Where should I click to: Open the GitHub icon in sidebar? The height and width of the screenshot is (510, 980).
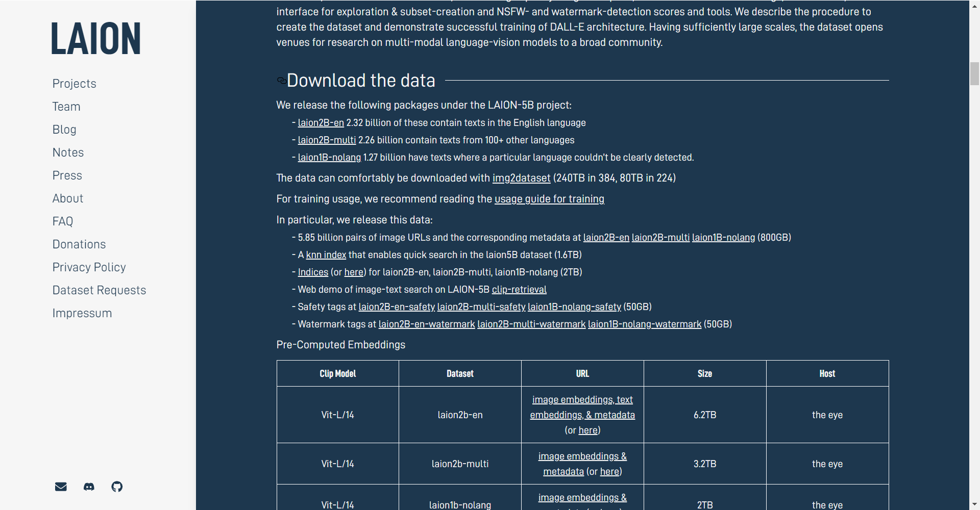(117, 487)
